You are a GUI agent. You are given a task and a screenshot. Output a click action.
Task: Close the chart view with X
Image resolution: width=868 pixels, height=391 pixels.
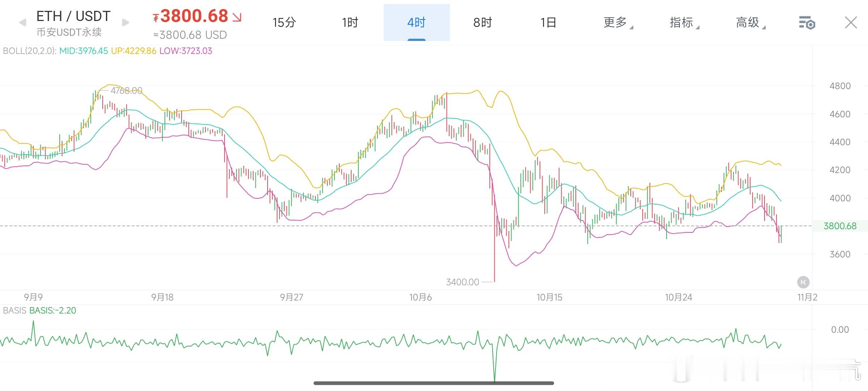tap(851, 23)
